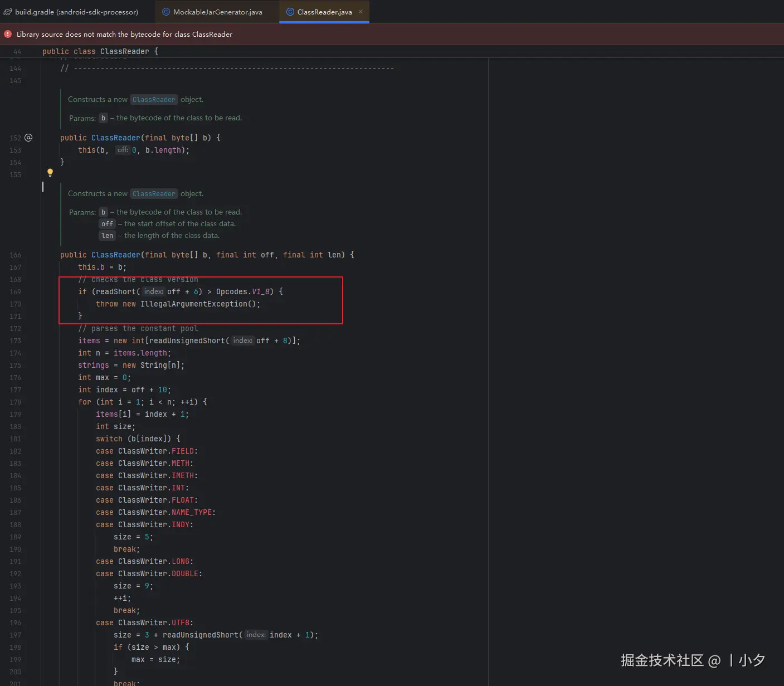The height and width of the screenshot is (686, 784).
Task: Click the 'public class ClassReader {' sticky header line
Action: tap(100, 51)
